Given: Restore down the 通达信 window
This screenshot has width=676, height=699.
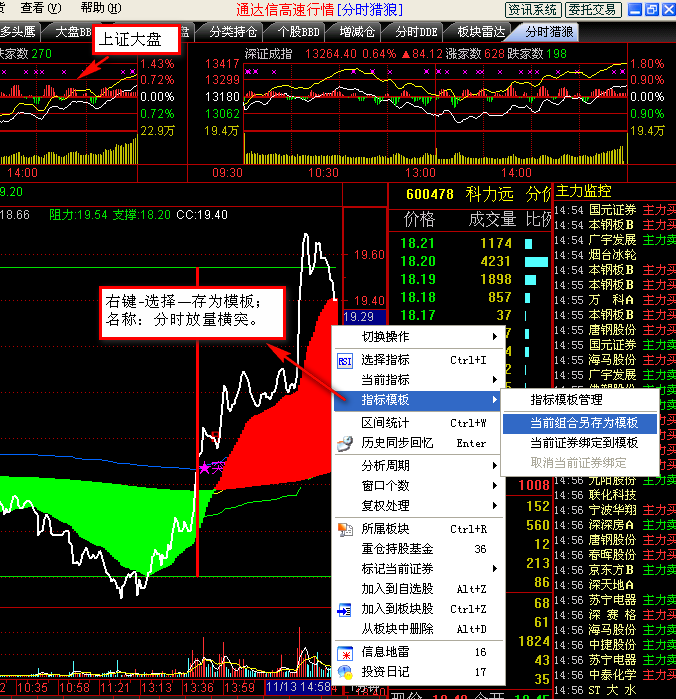Looking at the screenshot, I should click(651, 9).
